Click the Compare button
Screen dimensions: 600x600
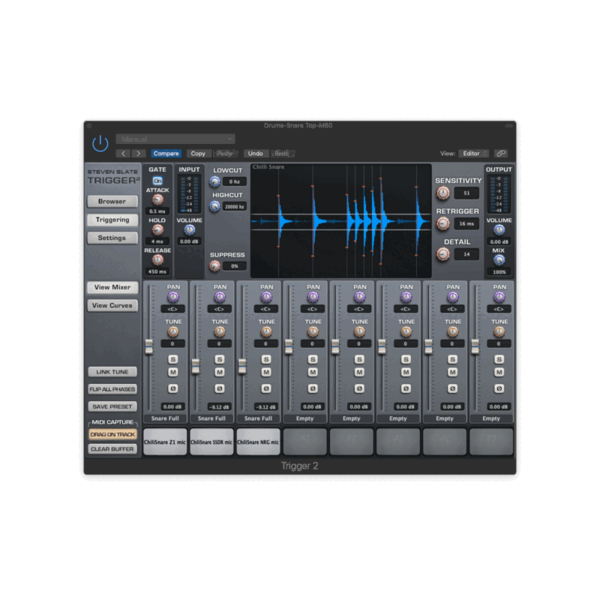pyautogui.click(x=166, y=153)
